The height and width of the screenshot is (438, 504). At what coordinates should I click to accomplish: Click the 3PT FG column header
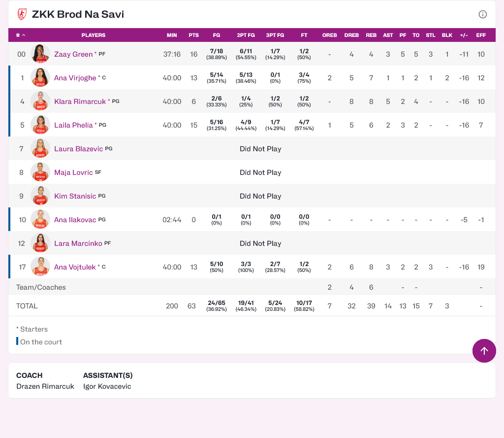(x=275, y=35)
